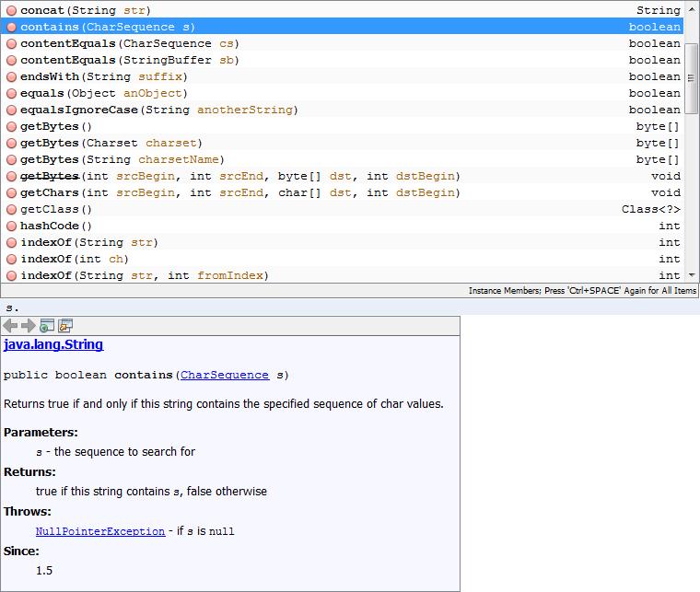Viewport: 700px width, 592px height.
Task: Click the 'Parameters:' heading in Javadoc
Action: tap(41, 433)
